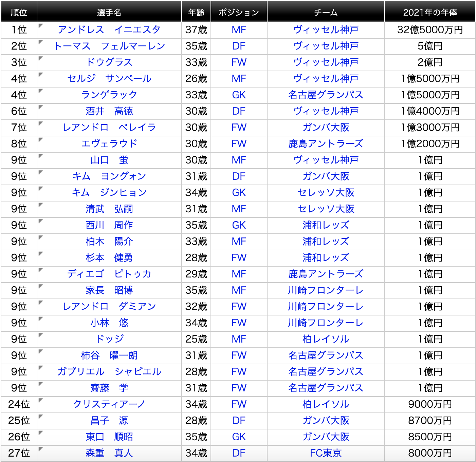Viewport: 476px width, 462px height.
Task: Click the 川崎フロンターレ link for 小林 悠
Action: (326, 323)
